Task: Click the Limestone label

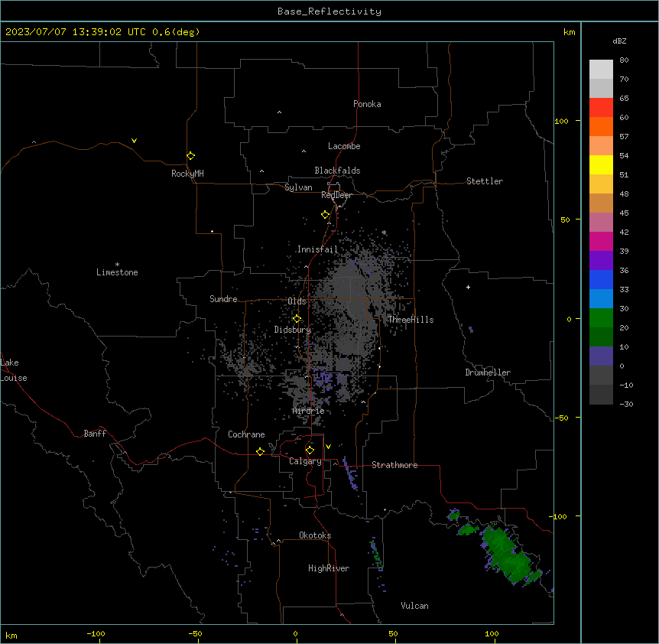Action: (x=117, y=272)
